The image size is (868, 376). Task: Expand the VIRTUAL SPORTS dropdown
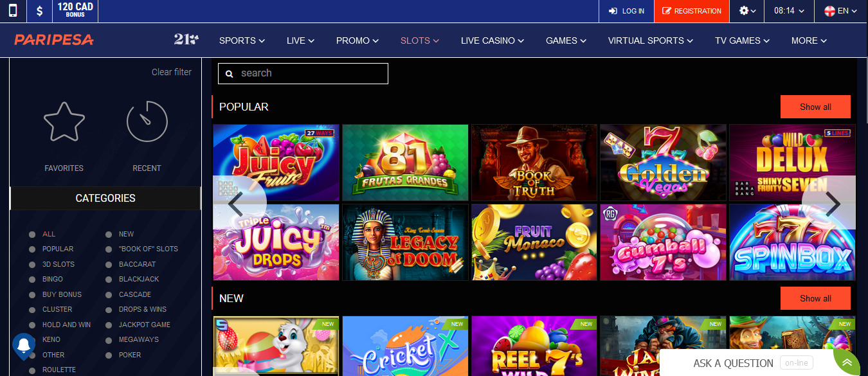(651, 40)
